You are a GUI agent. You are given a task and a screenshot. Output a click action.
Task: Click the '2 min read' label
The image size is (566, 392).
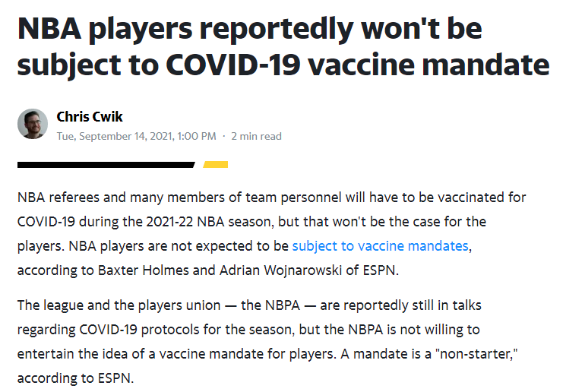coord(256,136)
